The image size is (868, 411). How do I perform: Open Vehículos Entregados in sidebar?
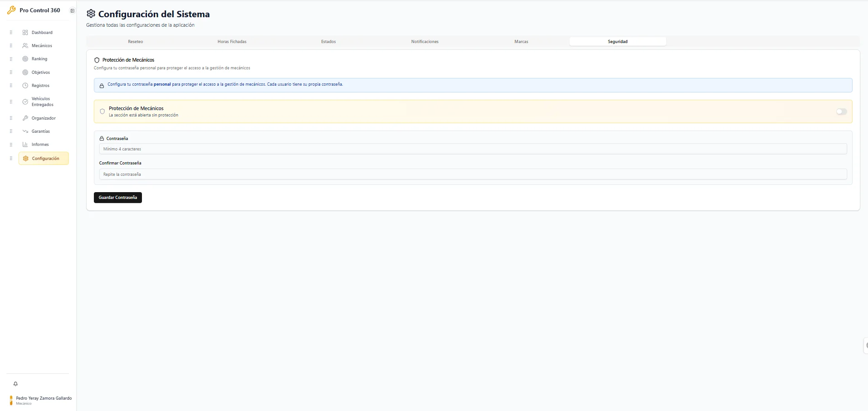42,102
